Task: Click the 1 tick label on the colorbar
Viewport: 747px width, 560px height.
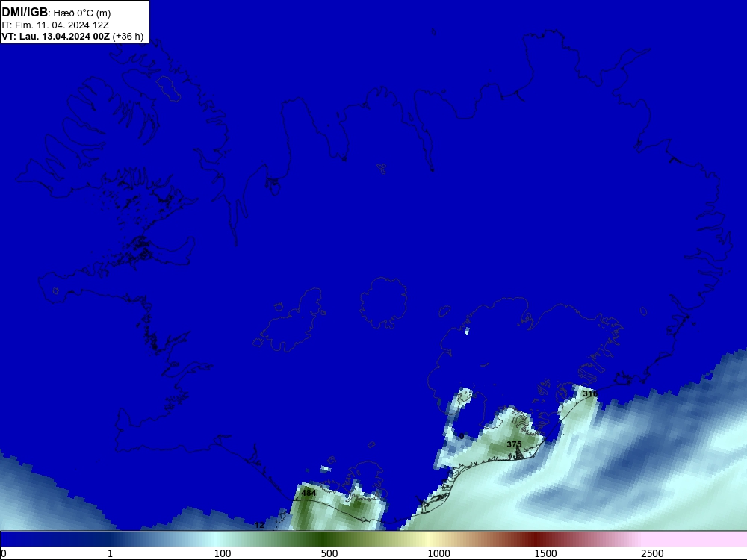Action: pyautogui.click(x=110, y=553)
